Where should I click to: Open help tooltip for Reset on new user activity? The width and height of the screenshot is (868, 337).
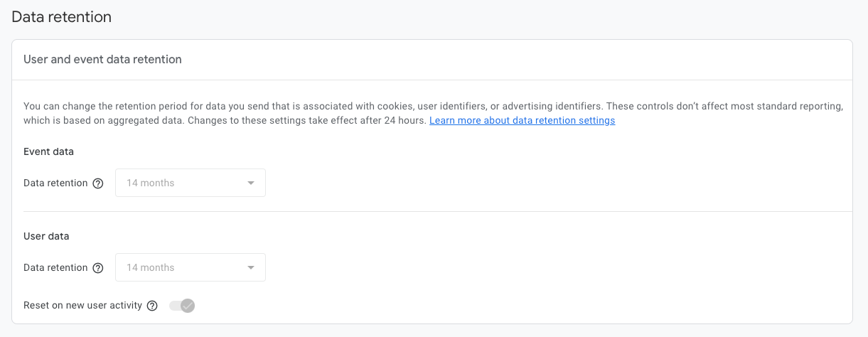pyautogui.click(x=152, y=306)
